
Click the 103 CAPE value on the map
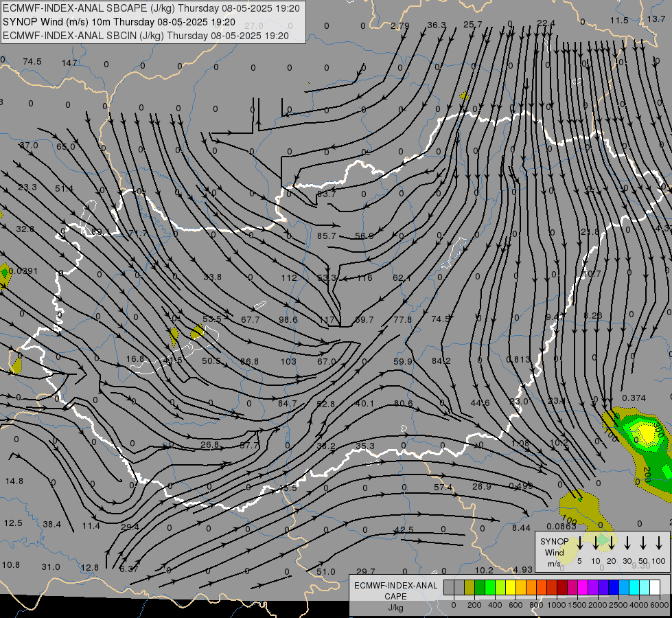288,362
